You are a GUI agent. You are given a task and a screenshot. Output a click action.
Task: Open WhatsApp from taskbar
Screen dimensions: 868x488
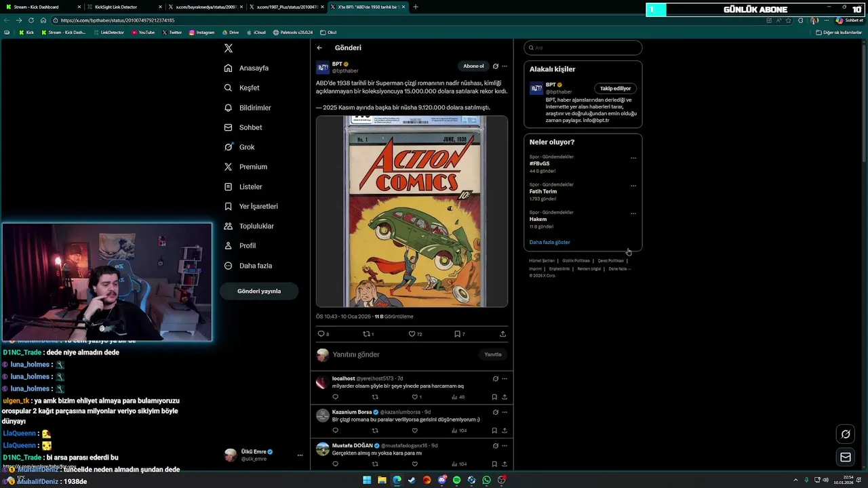coord(486,480)
